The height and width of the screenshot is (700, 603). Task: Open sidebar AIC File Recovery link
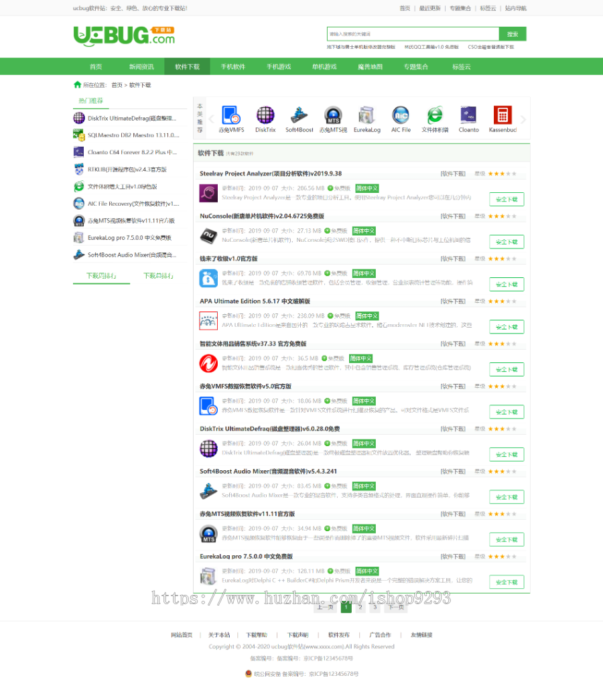click(133, 204)
